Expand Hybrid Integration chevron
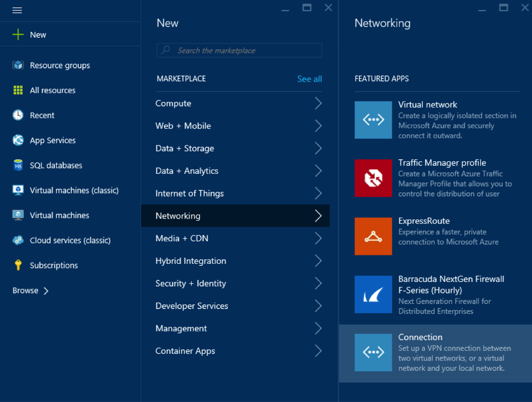 click(x=318, y=261)
